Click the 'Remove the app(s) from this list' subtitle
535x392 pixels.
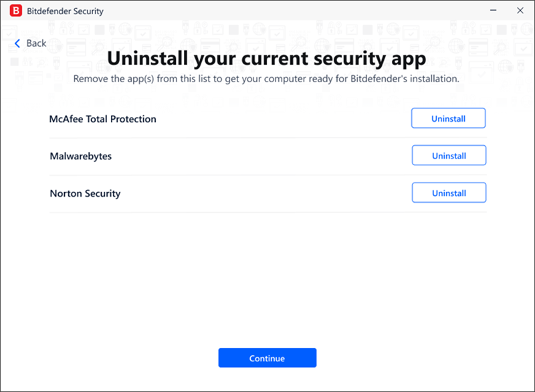(266, 79)
